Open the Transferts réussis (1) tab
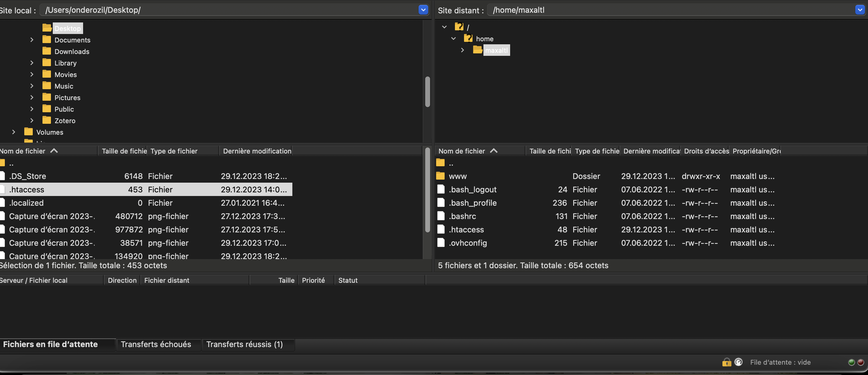Screen dimensions: 868x375 [244, 344]
